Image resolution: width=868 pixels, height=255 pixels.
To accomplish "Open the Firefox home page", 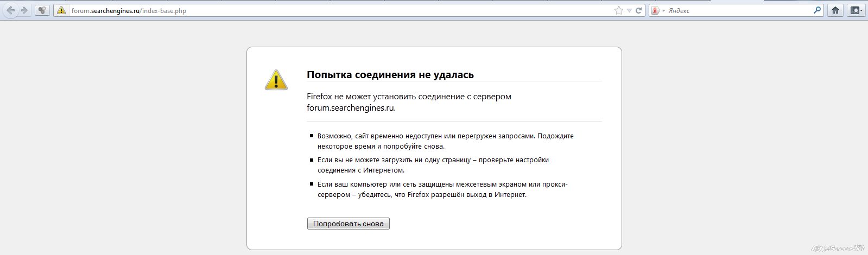I will coord(835,10).
